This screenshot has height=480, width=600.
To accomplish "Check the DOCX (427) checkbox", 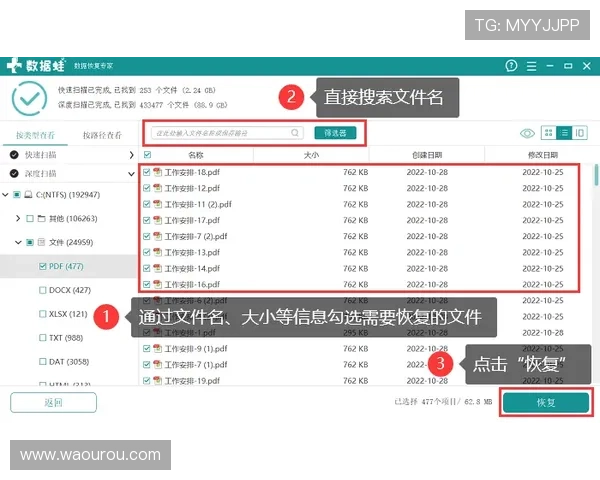I will click(x=43, y=290).
